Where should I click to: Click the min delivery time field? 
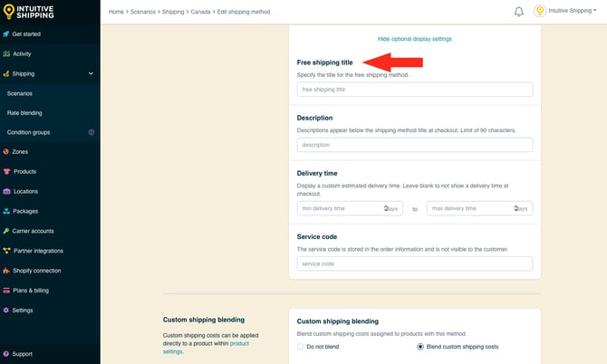(x=350, y=208)
